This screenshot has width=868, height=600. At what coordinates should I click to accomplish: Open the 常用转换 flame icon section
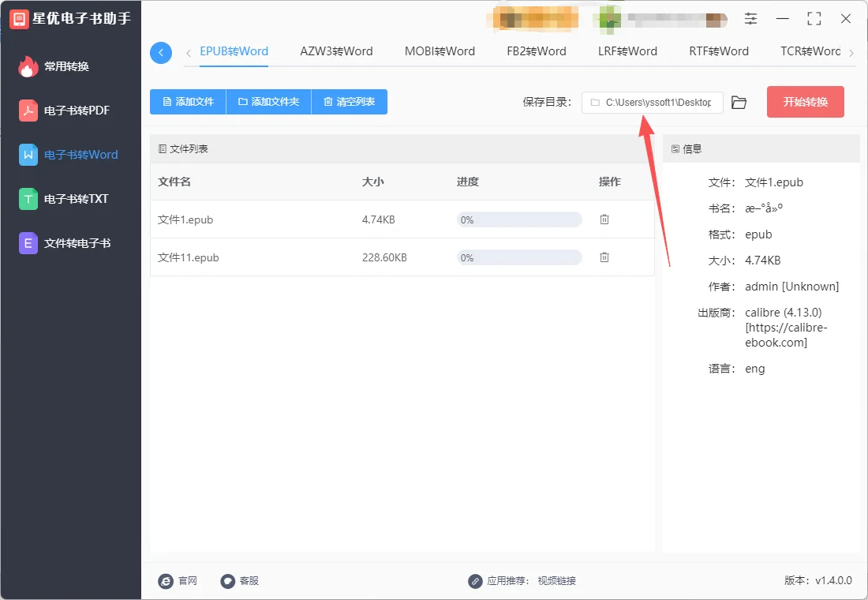coord(28,66)
